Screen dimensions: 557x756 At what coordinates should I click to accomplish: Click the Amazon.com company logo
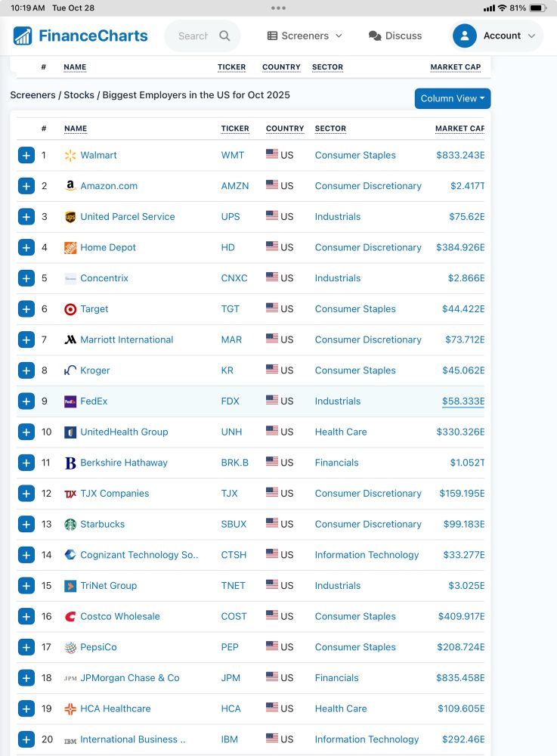click(x=70, y=186)
